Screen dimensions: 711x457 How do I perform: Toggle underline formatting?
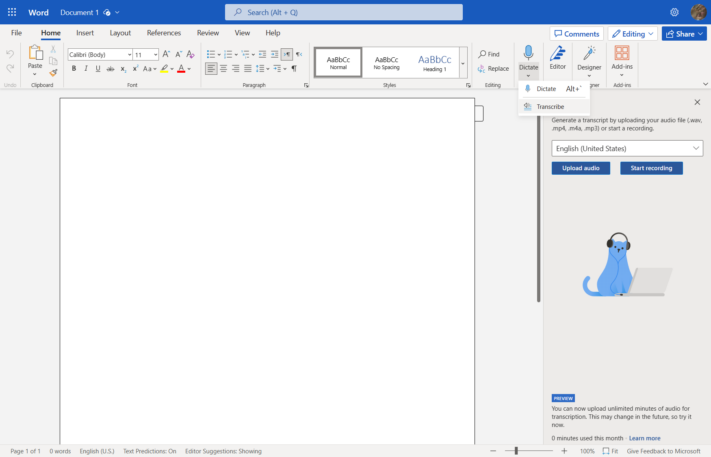tap(98, 69)
